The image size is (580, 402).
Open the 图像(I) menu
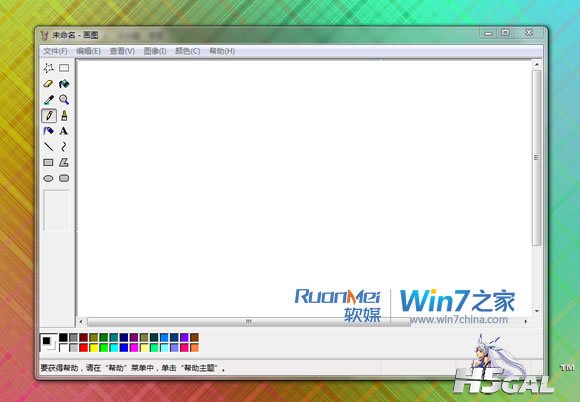tap(155, 51)
